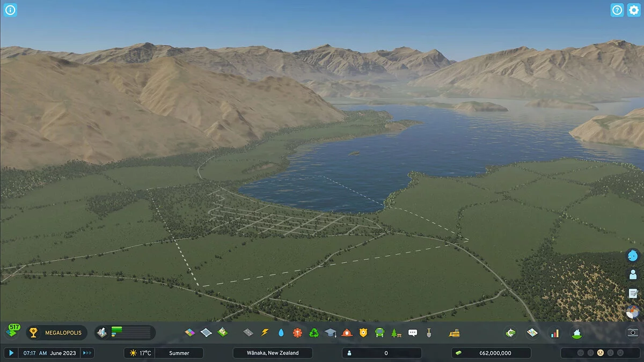Click the Education services icon
This screenshot has height=362, width=644.
330,333
